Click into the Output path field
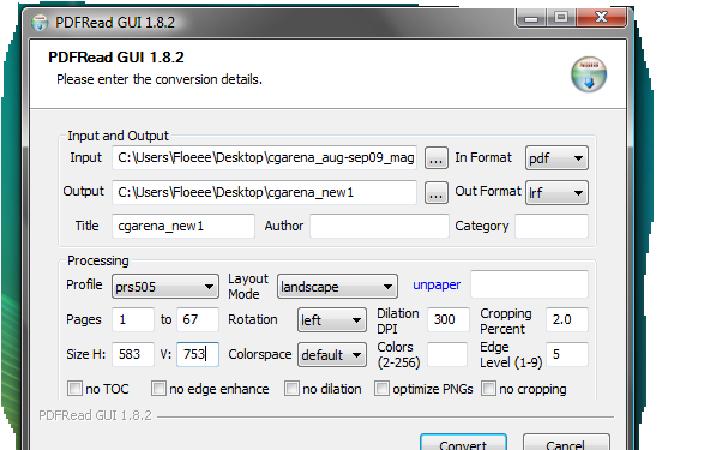Viewport: 720px width, 450px height. pos(264,192)
